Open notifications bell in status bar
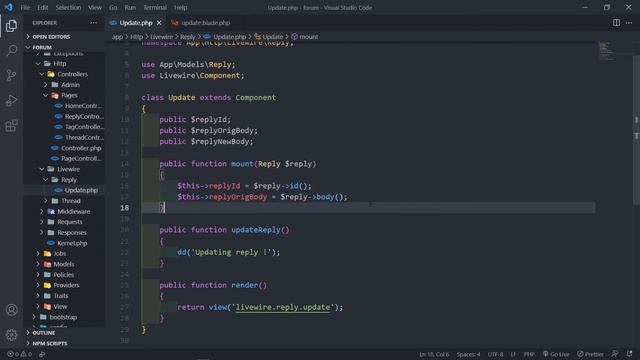This screenshot has height=360, width=640. pos(629,354)
